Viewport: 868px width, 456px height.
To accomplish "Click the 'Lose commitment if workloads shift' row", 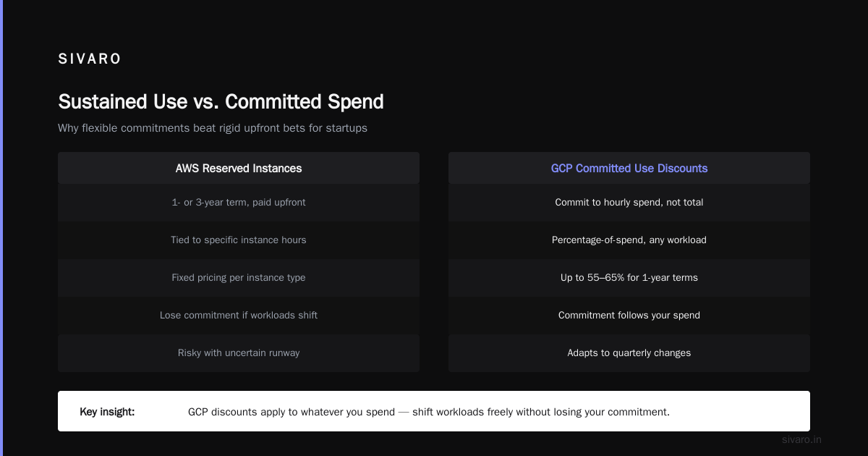I will point(239,316).
